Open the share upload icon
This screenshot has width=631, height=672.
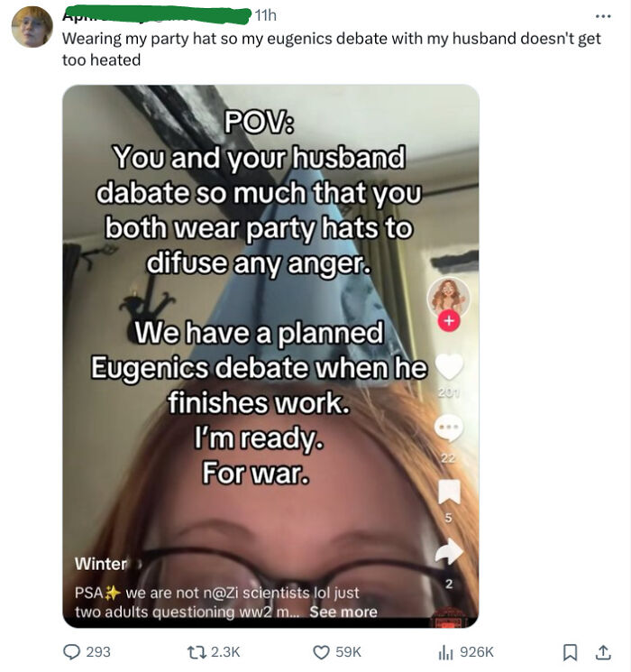pos(603,652)
